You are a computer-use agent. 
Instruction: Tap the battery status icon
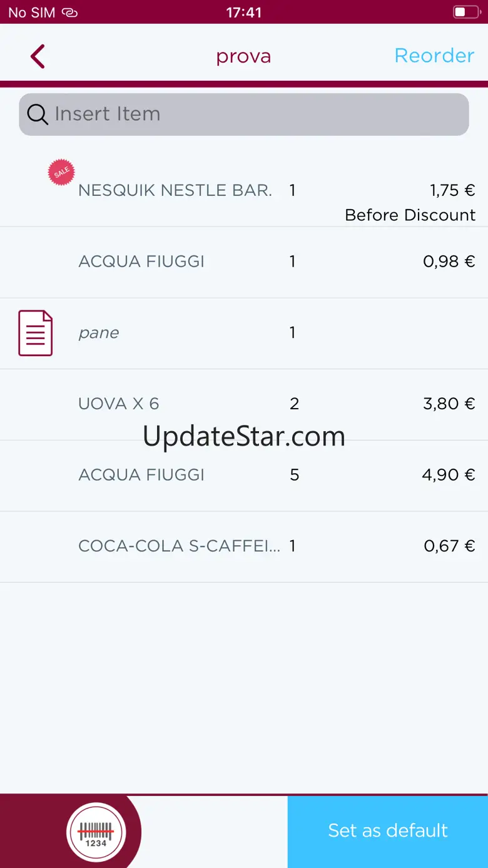pos(465,12)
